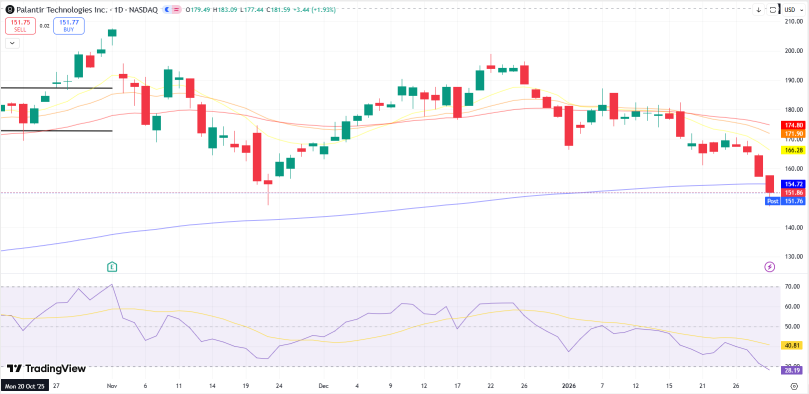Click the Post 151.76 post-market price label
Screen dimensions: 809x394
click(784, 201)
